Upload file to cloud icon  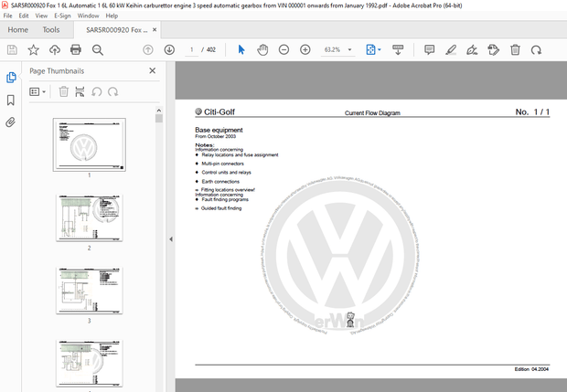click(x=55, y=50)
